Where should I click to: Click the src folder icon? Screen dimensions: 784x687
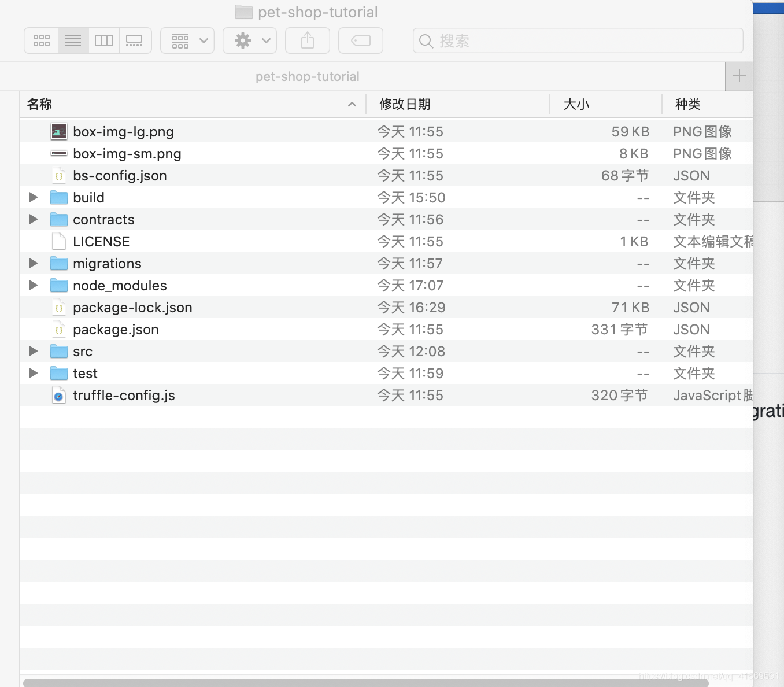click(58, 351)
